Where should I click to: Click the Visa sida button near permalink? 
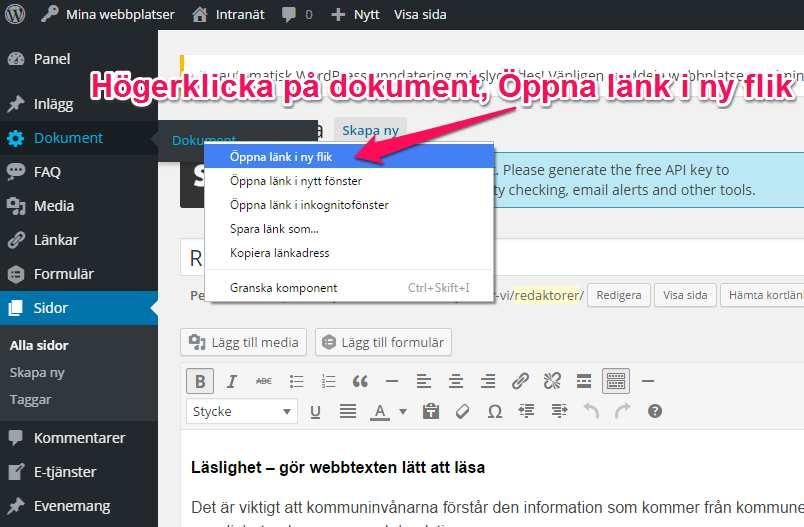[685, 295]
